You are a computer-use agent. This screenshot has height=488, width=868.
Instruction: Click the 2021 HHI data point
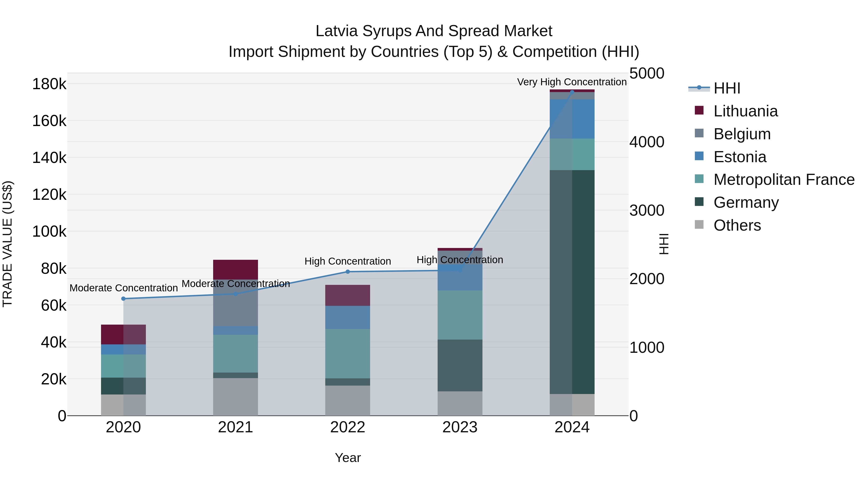[x=236, y=294]
